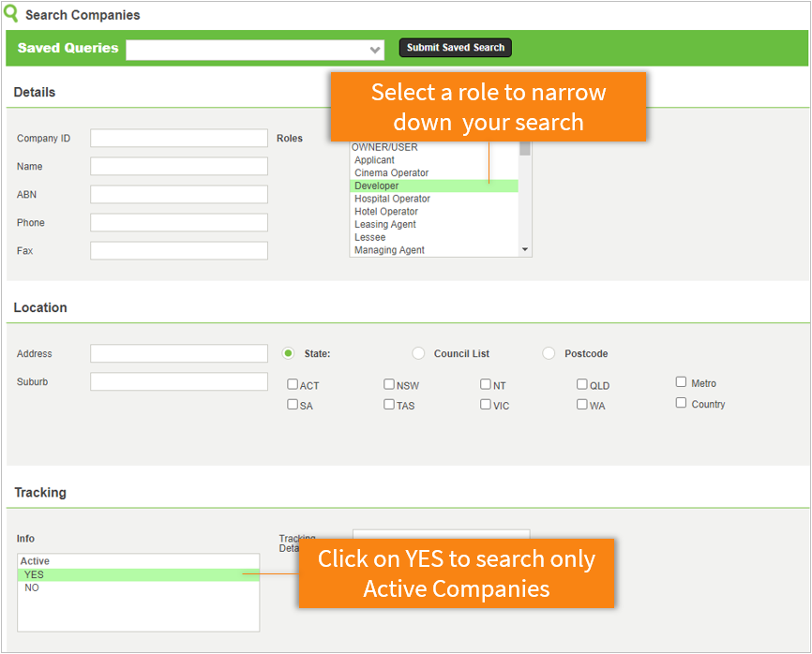Select the OWNER/USER role in list
This screenshot has width=812, height=654.
434,147
